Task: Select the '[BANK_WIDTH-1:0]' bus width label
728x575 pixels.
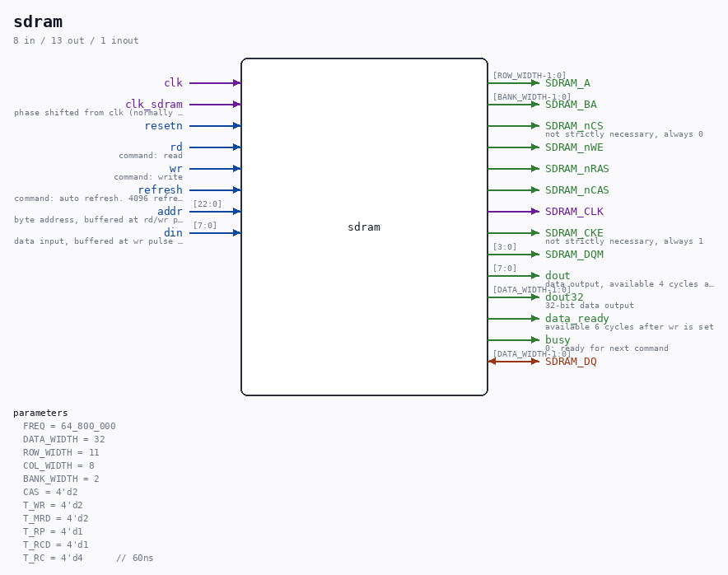Action: pos(532,96)
